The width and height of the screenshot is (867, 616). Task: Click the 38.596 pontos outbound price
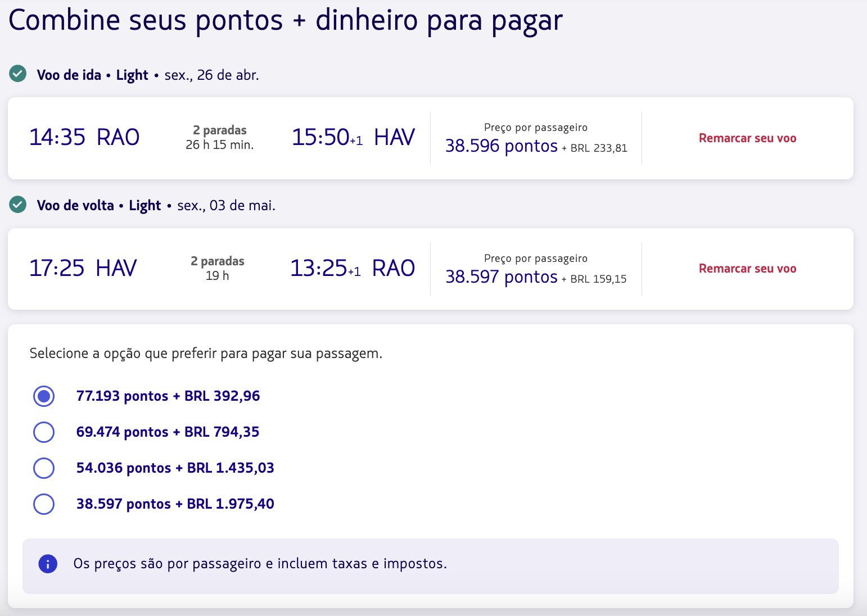point(501,146)
